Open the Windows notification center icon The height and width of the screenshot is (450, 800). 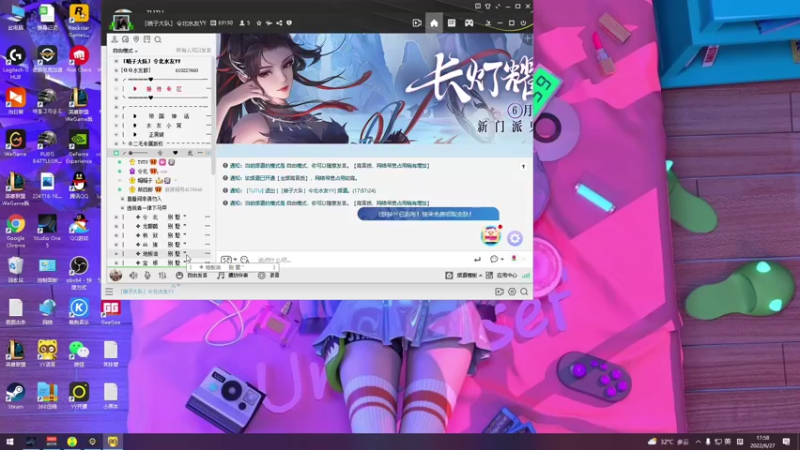(x=787, y=441)
